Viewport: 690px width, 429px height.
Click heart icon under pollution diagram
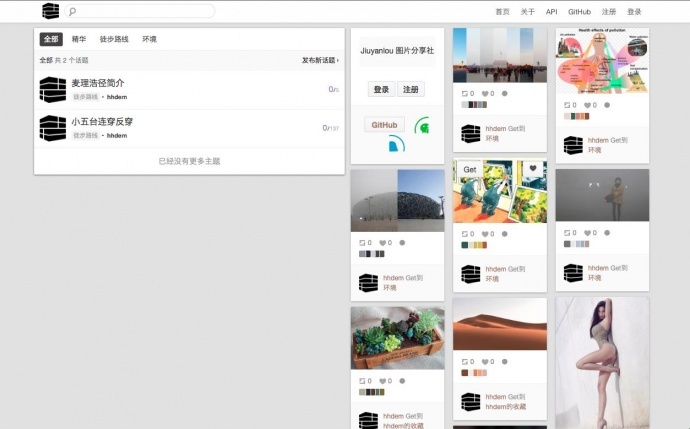point(587,105)
